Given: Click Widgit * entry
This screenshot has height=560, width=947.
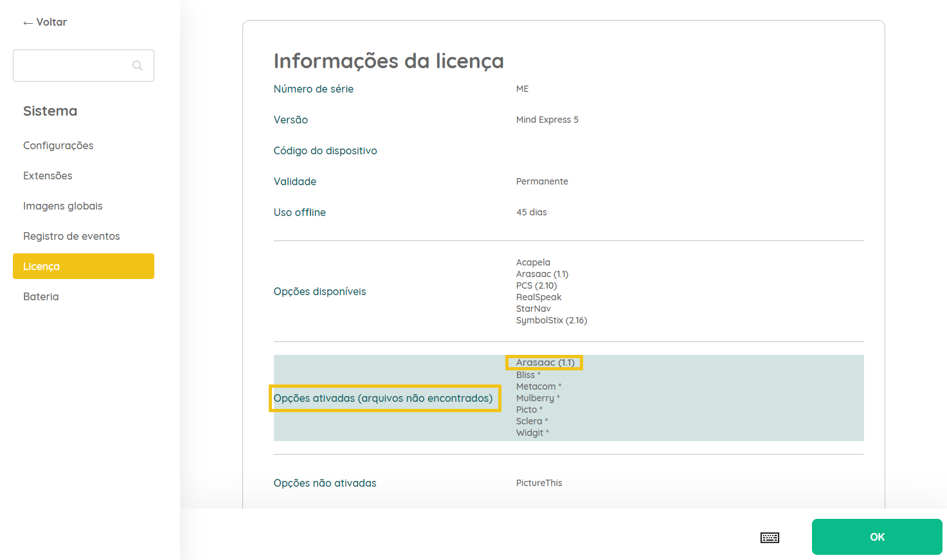Looking at the screenshot, I should click(x=532, y=433).
